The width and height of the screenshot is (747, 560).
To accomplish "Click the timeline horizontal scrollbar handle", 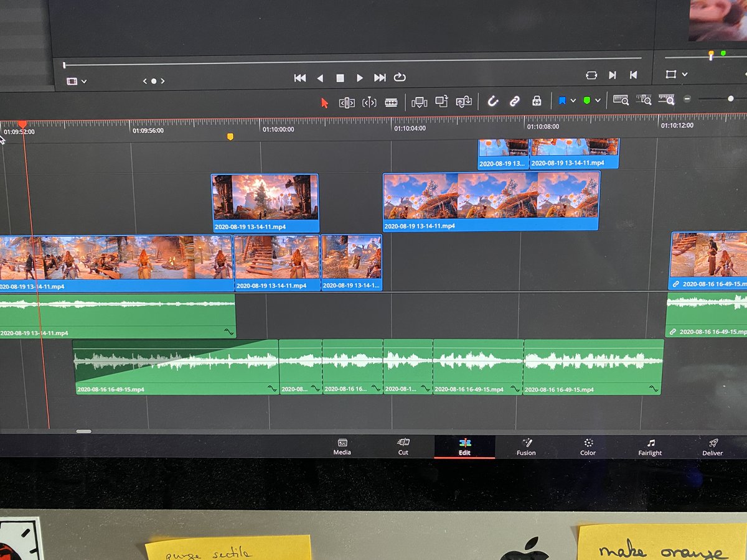I will pos(83,431).
